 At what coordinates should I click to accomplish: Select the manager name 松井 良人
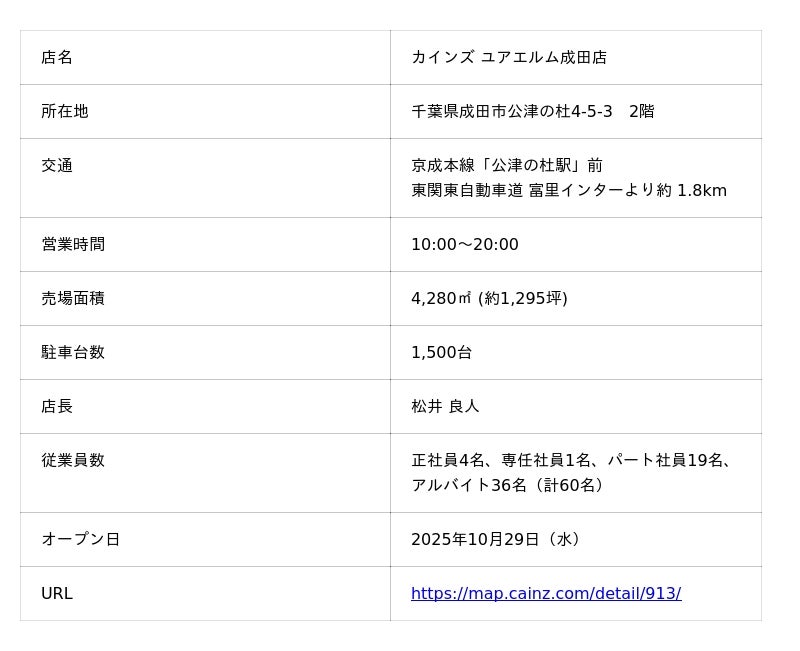point(445,406)
